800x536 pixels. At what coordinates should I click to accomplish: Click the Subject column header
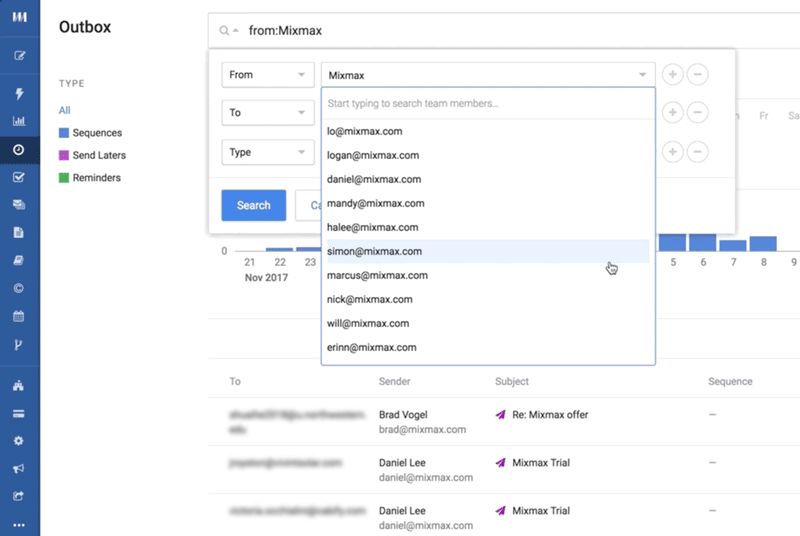512,381
